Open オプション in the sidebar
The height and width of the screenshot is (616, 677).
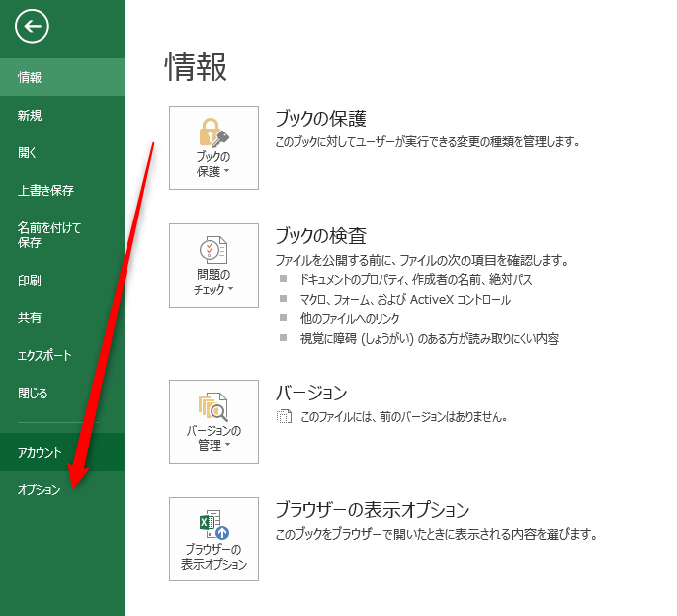[62, 489]
